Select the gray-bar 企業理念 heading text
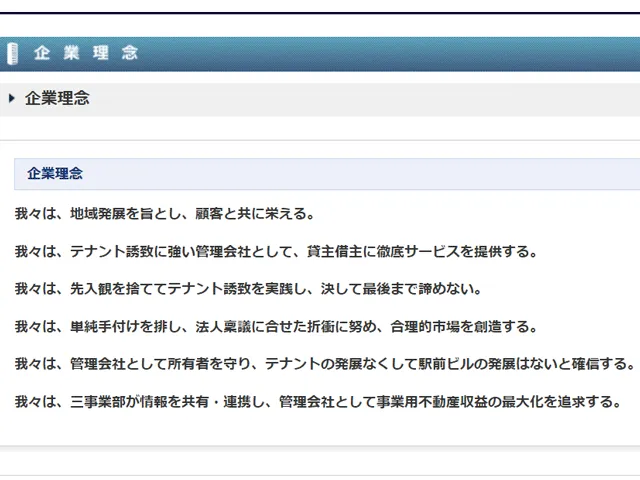Image resolution: width=640 pixels, height=480 pixels. tap(57, 98)
